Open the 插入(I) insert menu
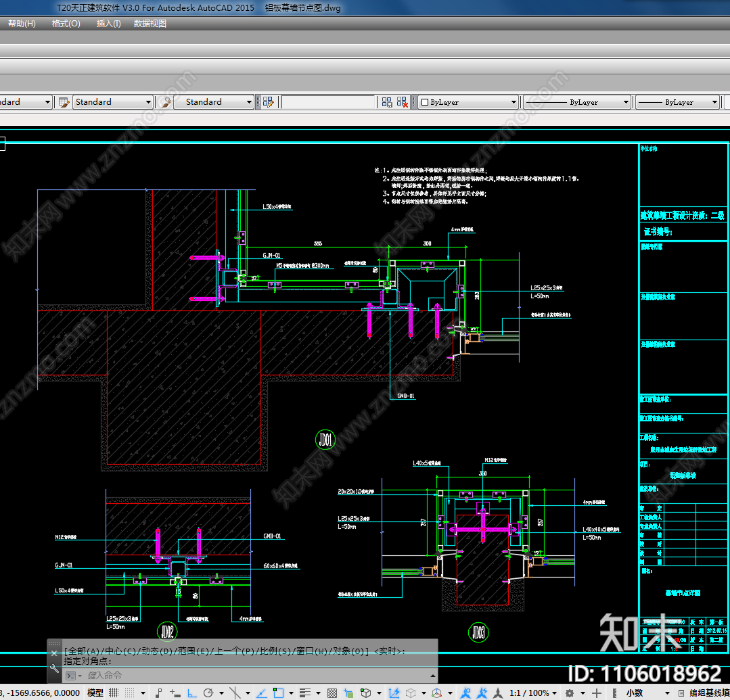This screenshot has height=700, width=730. coord(108,23)
